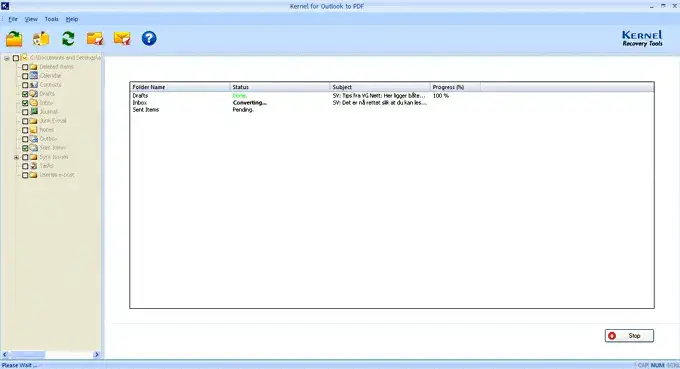Click the root PST file icon in tree

tap(24, 58)
